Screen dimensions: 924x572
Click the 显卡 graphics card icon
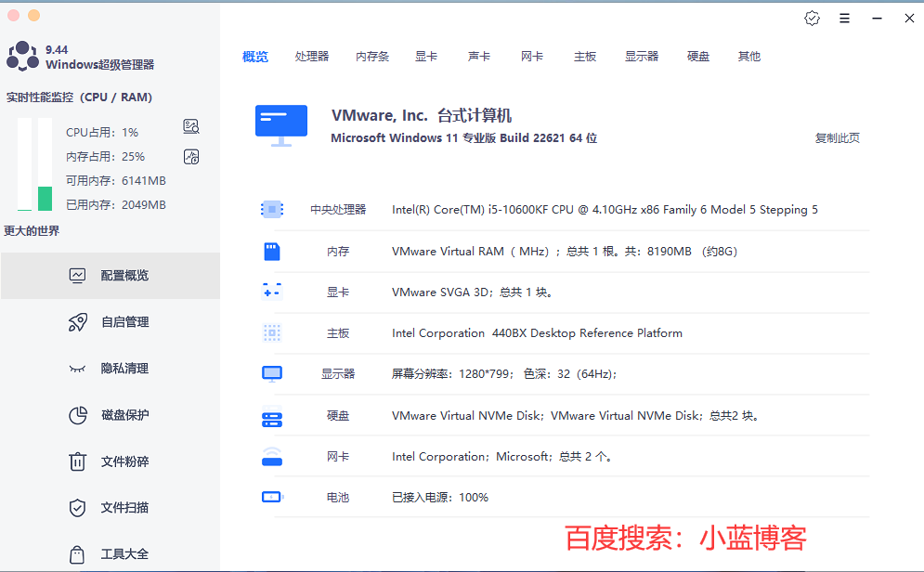(272, 292)
